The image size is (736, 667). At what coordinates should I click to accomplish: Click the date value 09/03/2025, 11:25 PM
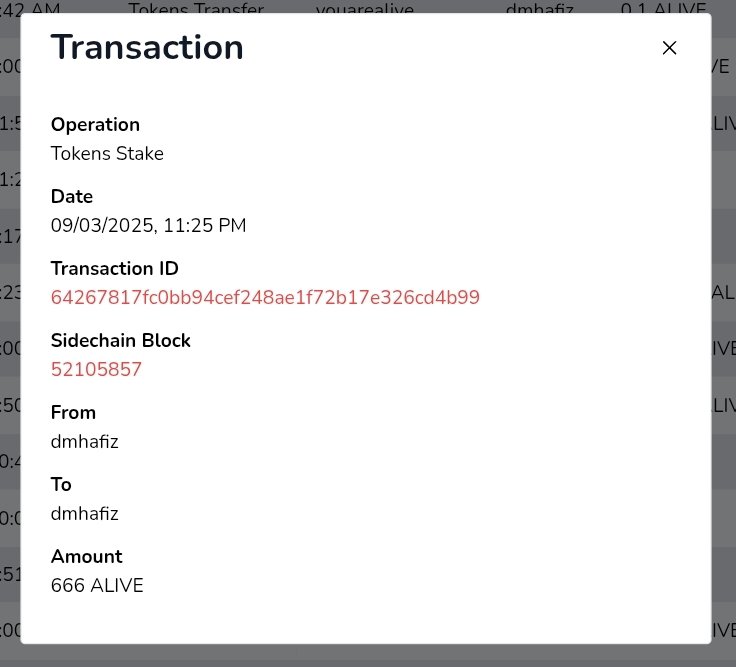148,225
